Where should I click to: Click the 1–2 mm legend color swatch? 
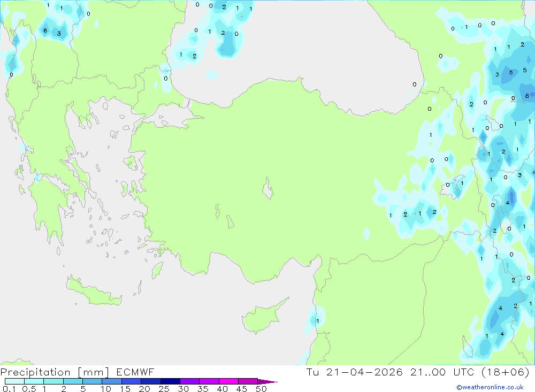[53, 381]
